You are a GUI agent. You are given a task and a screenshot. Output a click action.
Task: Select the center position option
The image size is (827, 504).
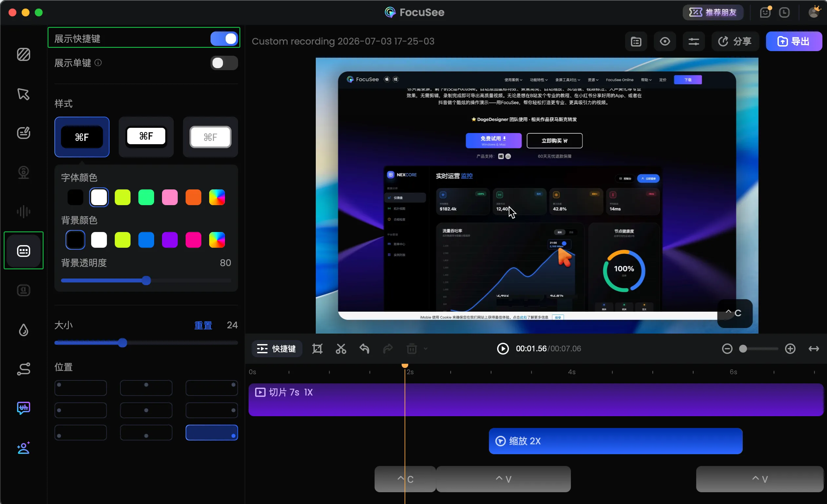click(x=146, y=411)
